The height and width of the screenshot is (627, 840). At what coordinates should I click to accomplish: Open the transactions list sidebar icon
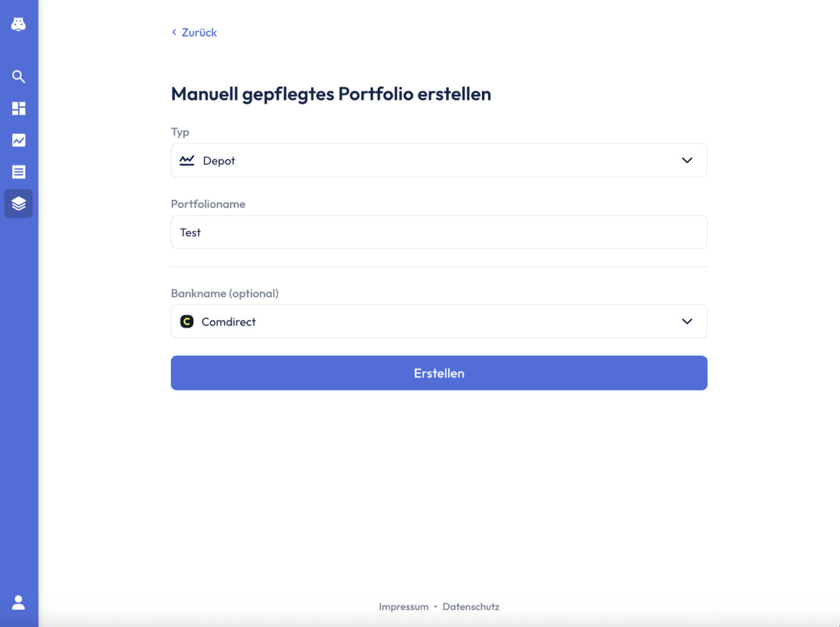point(19,172)
